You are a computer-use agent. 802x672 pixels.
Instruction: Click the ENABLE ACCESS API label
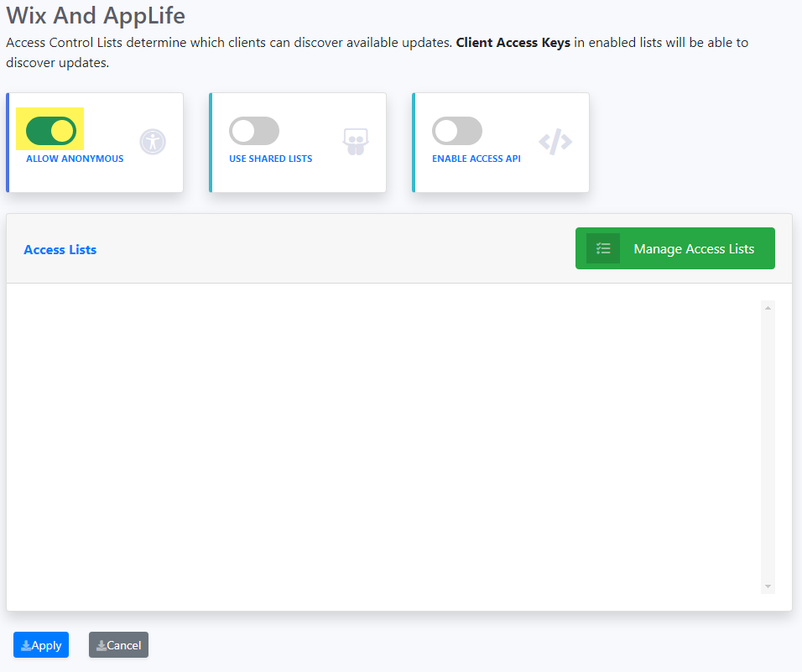pos(477,159)
